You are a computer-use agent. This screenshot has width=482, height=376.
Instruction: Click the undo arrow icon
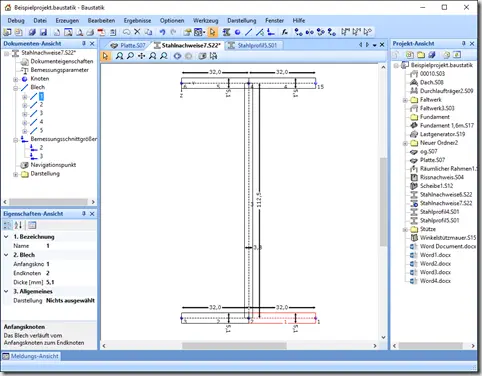tap(162, 32)
